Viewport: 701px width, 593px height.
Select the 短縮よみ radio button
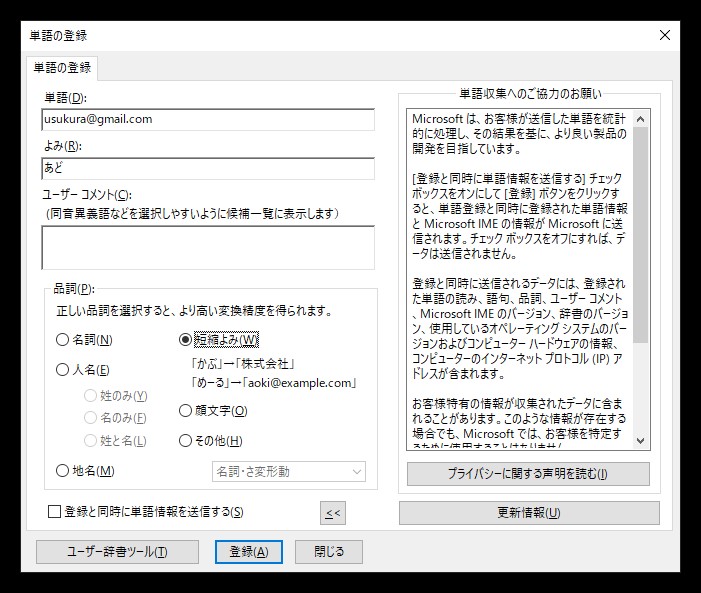coord(185,340)
